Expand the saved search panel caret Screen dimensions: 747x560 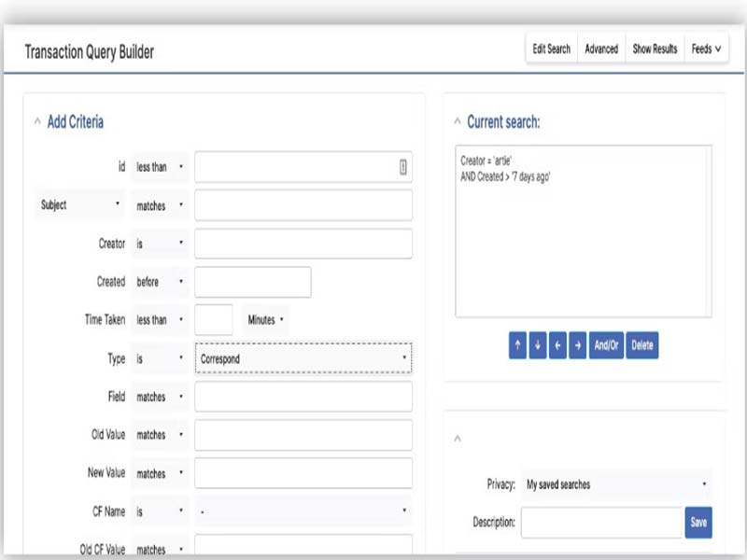[x=458, y=439]
